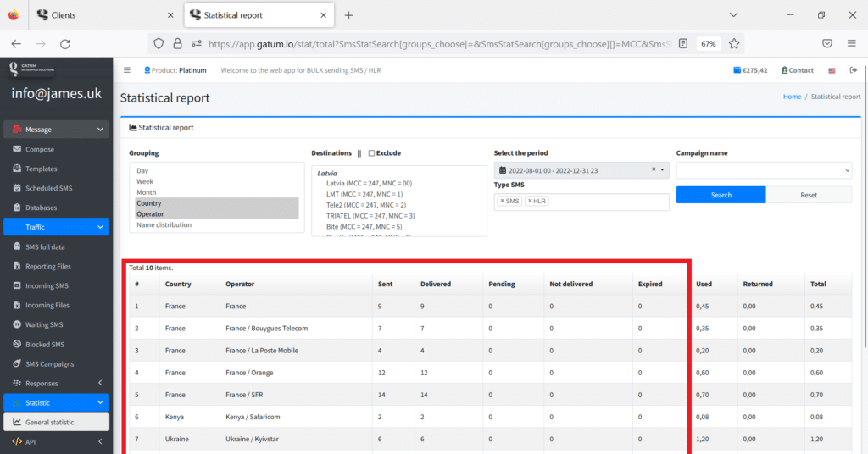Expand the Responses menu section
Viewport: 868px width, 454px height.
pos(57,383)
